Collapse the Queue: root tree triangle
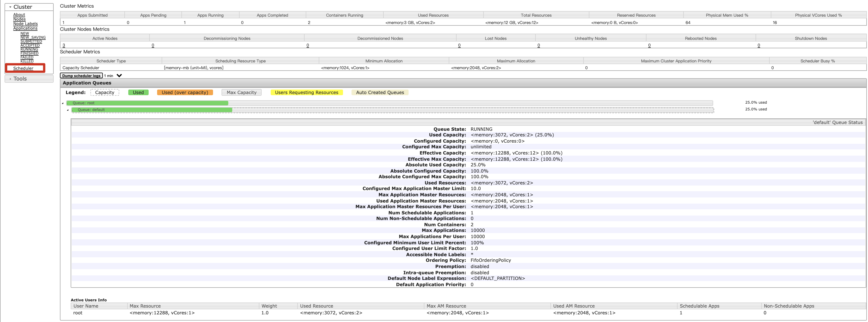Screen dimensions: 868x322 63,103
